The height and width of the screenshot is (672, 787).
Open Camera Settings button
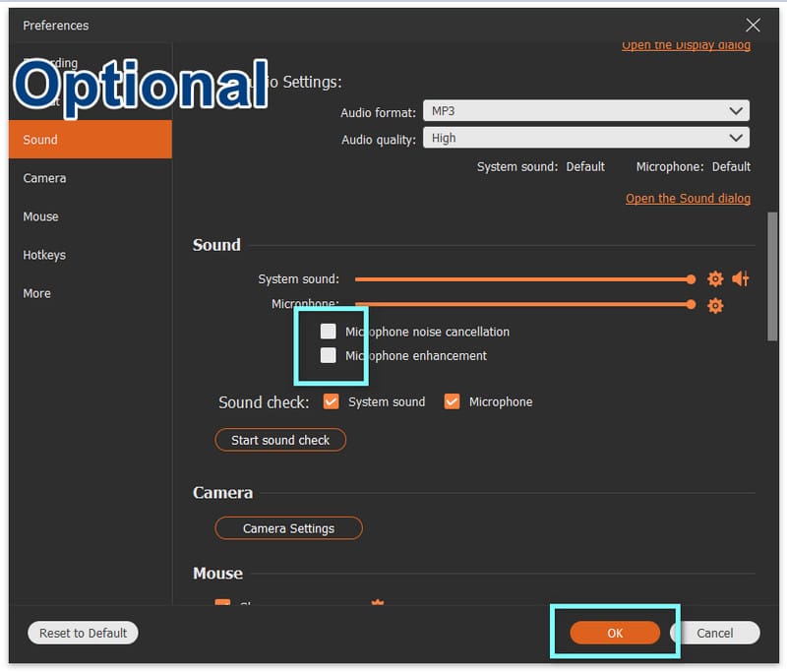[x=288, y=528]
